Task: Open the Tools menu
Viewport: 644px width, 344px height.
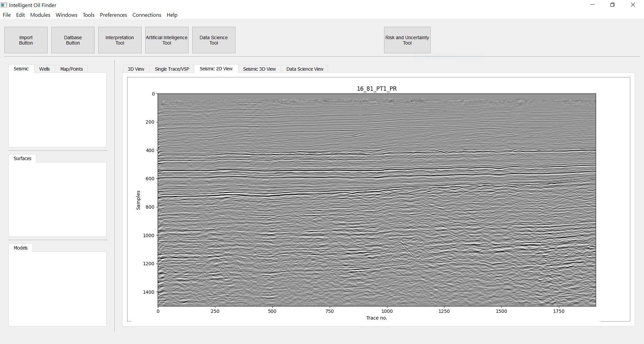Action: click(89, 15)
